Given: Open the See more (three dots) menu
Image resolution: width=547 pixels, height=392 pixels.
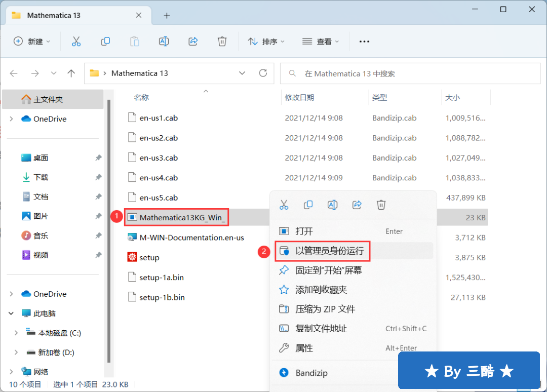Looking at the screenshot, I should pyautogui.click(x=364, y=42).
